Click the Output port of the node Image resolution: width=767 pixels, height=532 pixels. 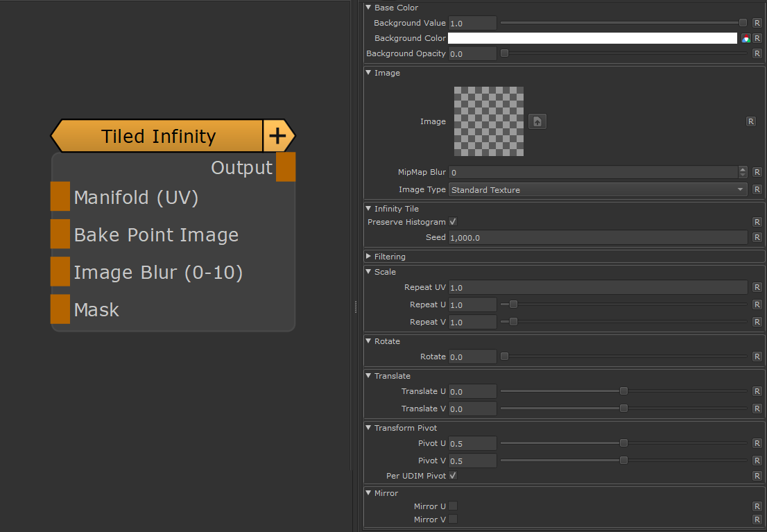(286, 167)
